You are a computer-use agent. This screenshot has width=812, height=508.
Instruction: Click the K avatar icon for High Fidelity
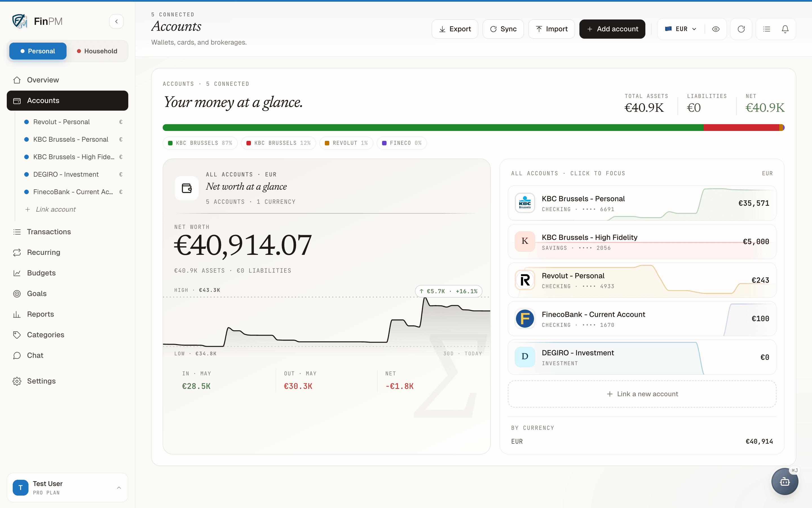click(525, 241)
